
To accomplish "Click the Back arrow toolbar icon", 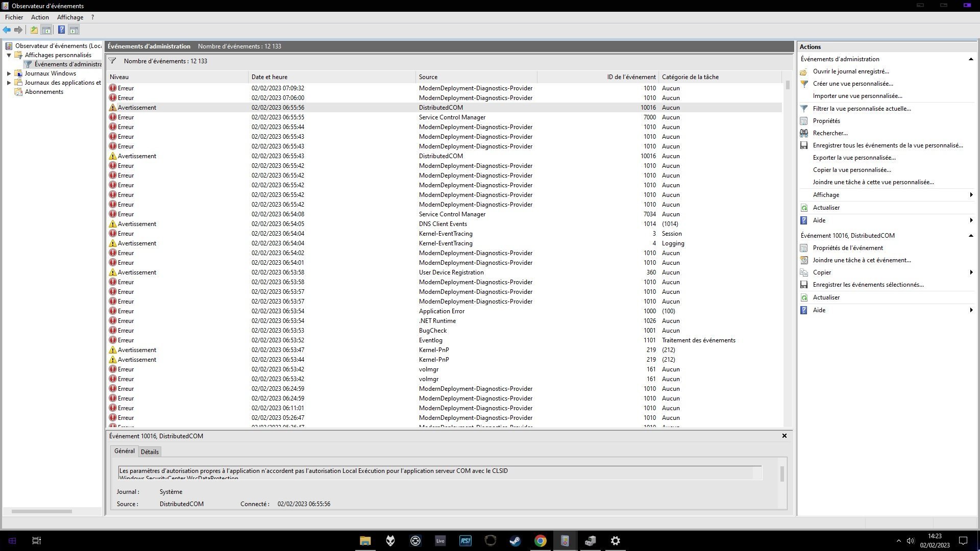I will (7, 30).
